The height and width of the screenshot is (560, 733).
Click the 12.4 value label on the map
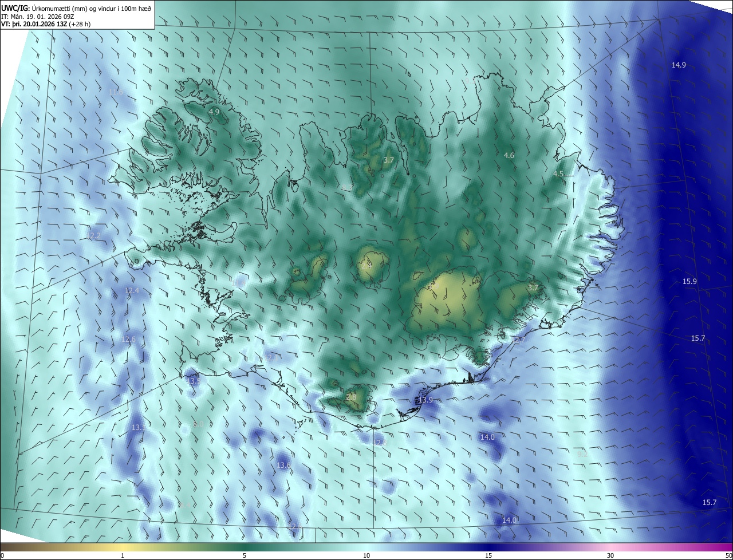point(132,291)
